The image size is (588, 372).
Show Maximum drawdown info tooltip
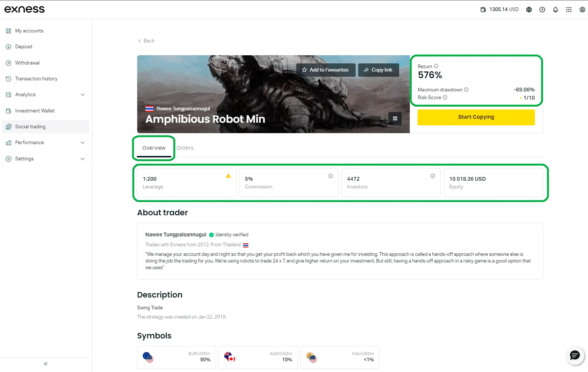pyautogui.click(x=466, y=90)
